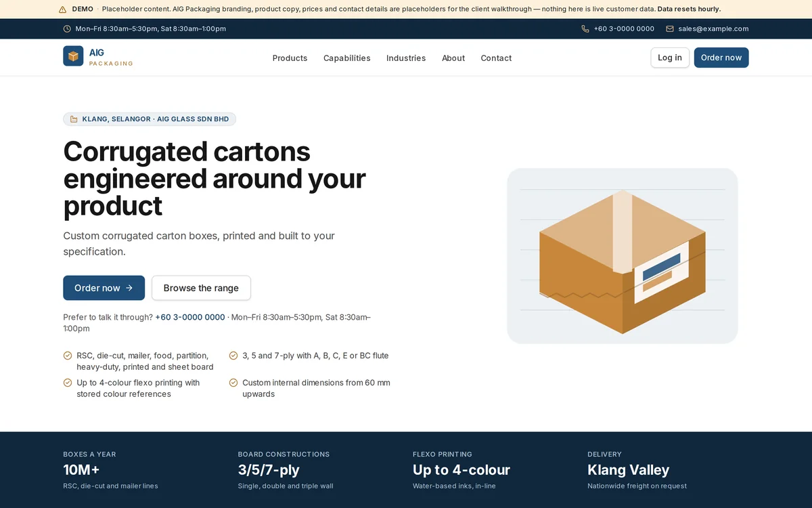Click the hero Order now arrow button
Screen dimensions: 812x508
(x=104, y=288)
